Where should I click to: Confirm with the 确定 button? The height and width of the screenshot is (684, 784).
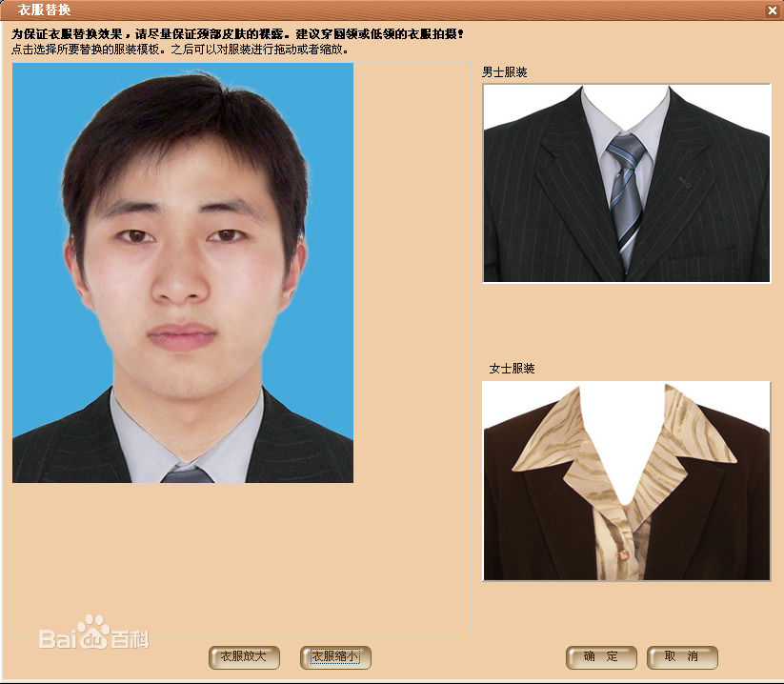[600, 656]
